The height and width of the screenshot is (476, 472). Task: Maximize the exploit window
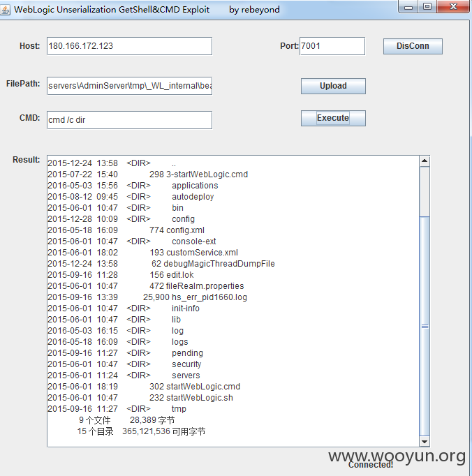click(427, 7)
